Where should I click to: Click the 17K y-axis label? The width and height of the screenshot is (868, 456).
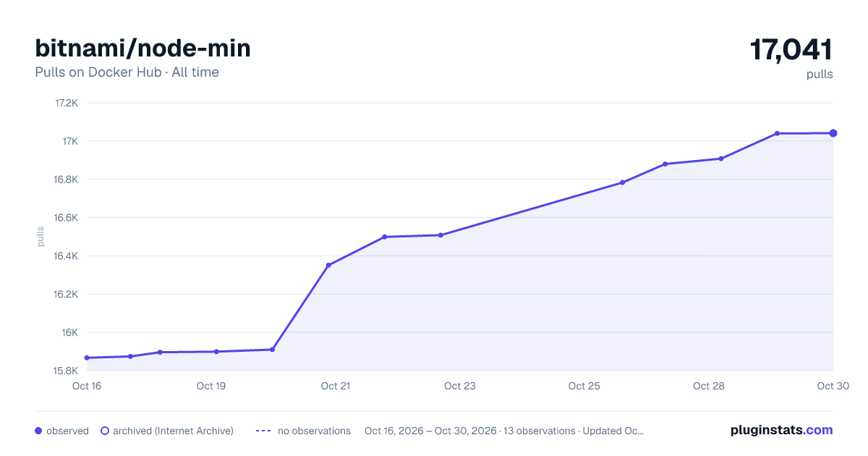coord(70,141)
